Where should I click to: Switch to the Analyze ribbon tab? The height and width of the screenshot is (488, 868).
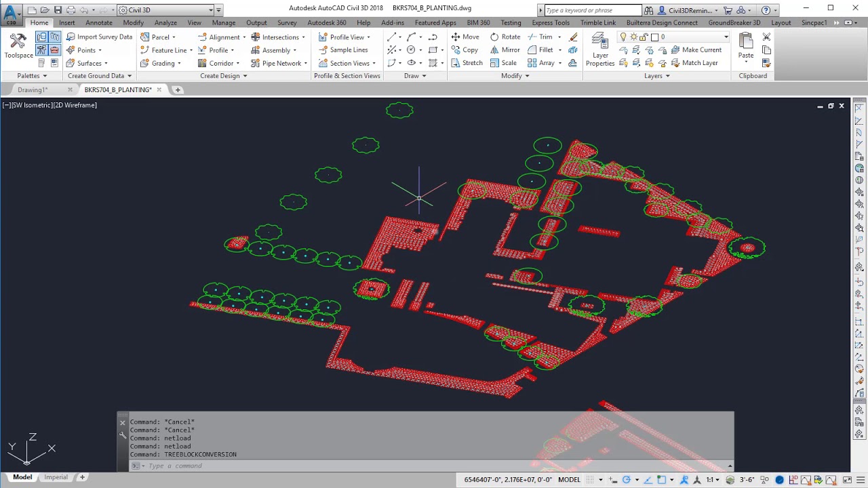[x=165, y=23]
